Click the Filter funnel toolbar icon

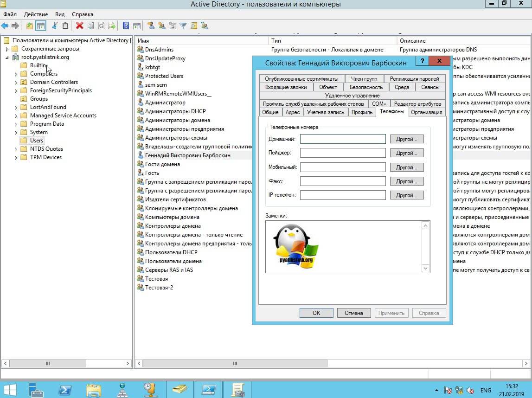click(x=183, y=26)
